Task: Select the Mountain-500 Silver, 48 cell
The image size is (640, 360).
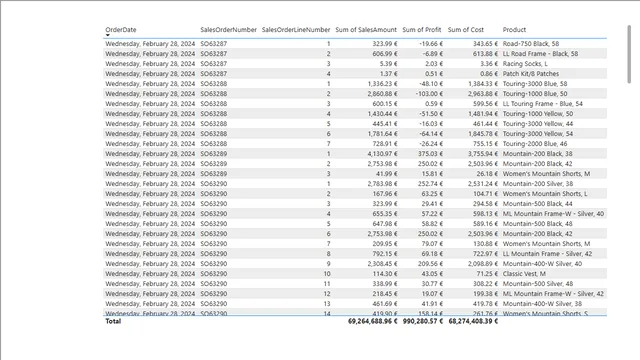Action: tap(538, 284)
